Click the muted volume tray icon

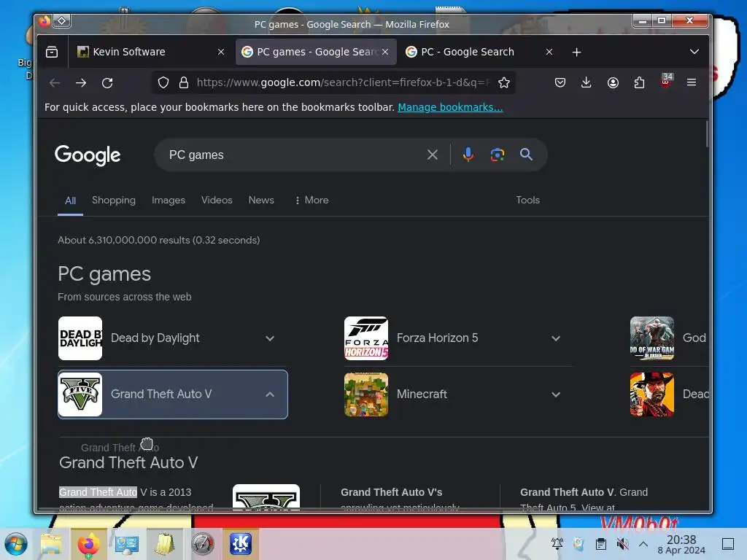point(622,544)
